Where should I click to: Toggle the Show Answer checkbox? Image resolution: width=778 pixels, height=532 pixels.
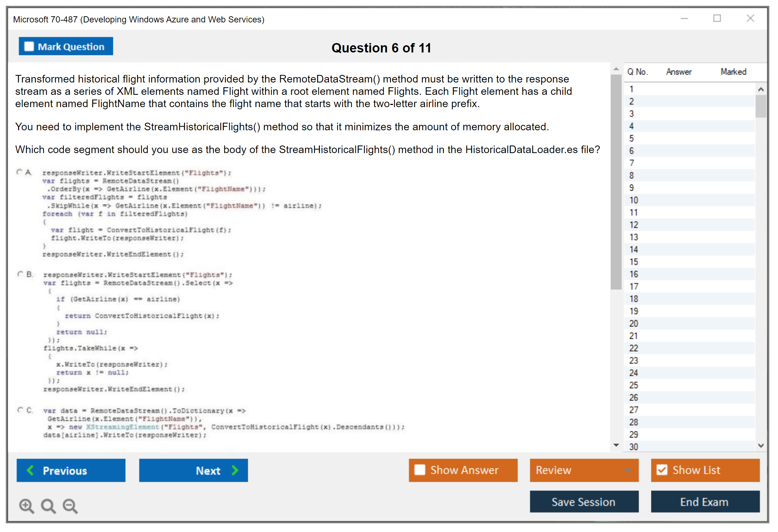click(x=420, y=470)
